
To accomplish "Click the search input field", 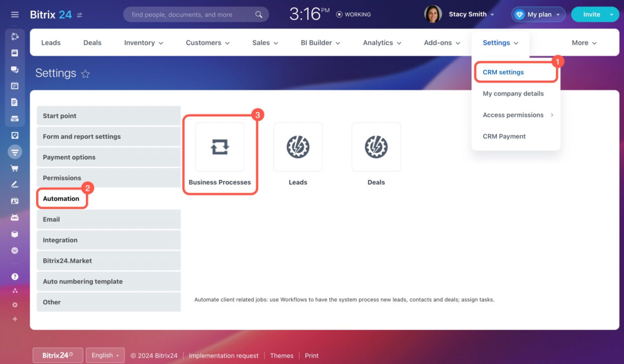I will click(196, 14).
